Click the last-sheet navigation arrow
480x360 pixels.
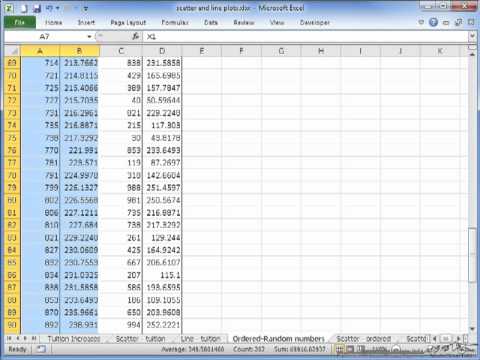33,338
